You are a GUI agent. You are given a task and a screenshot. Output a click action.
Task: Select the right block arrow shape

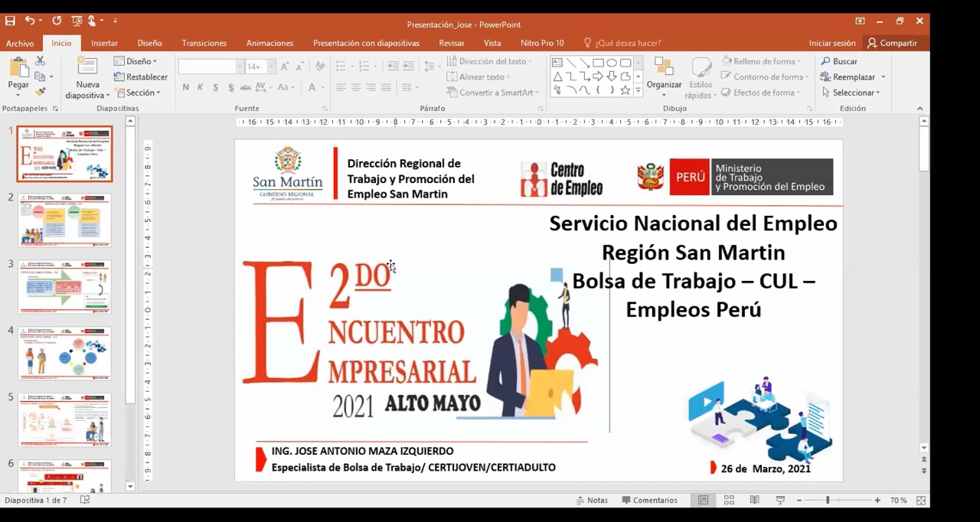coord(598,77)
